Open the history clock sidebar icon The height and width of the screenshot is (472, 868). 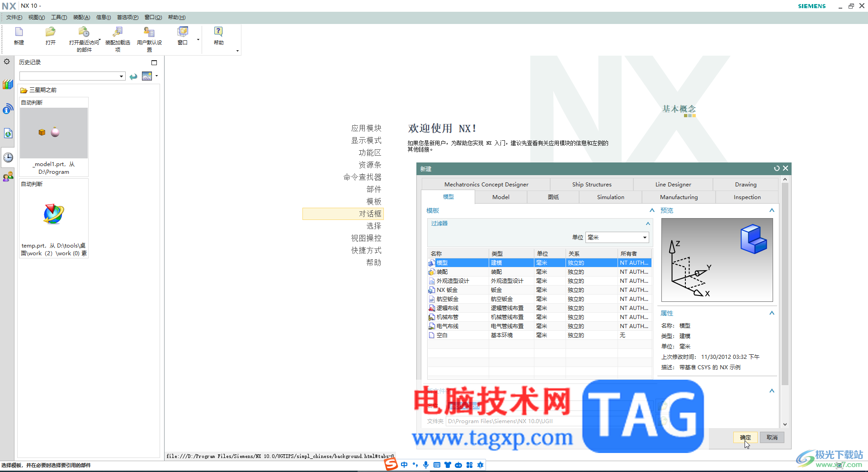pyautogui.click(x=8, y=157)
